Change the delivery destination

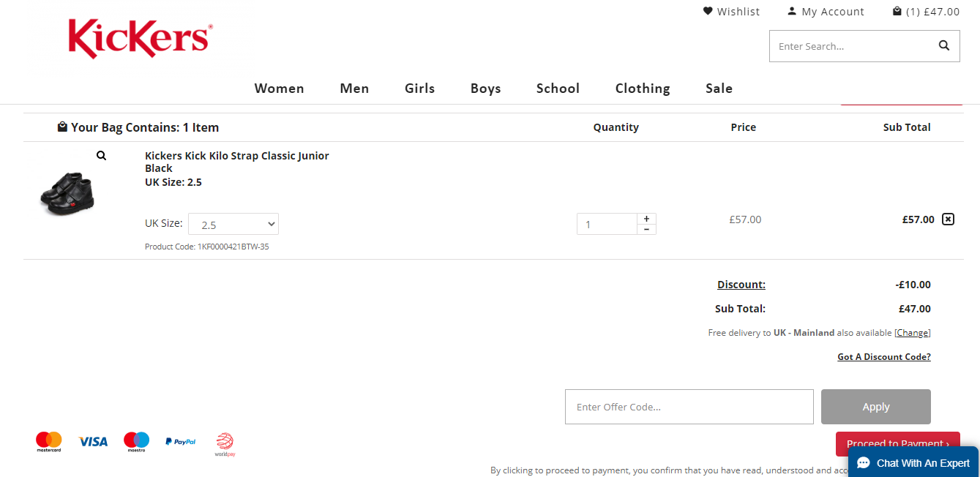[x=913, y=332]
